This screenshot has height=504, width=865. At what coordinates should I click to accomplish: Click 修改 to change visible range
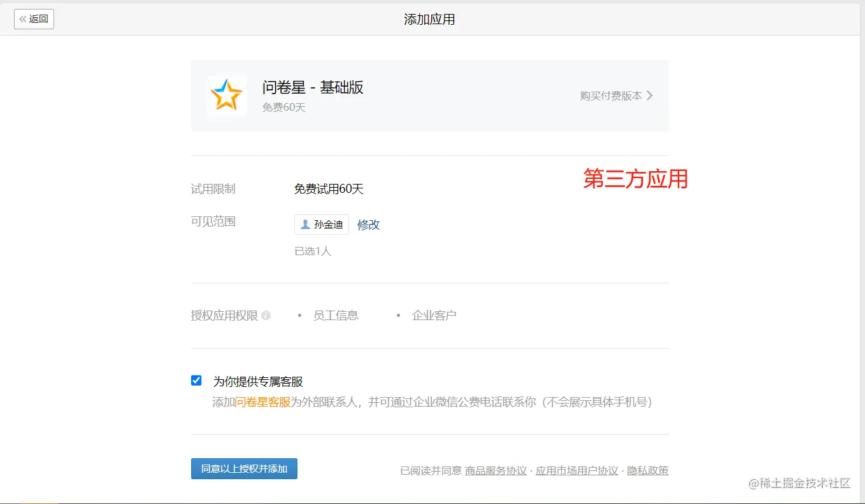click(x=368, y=225)
